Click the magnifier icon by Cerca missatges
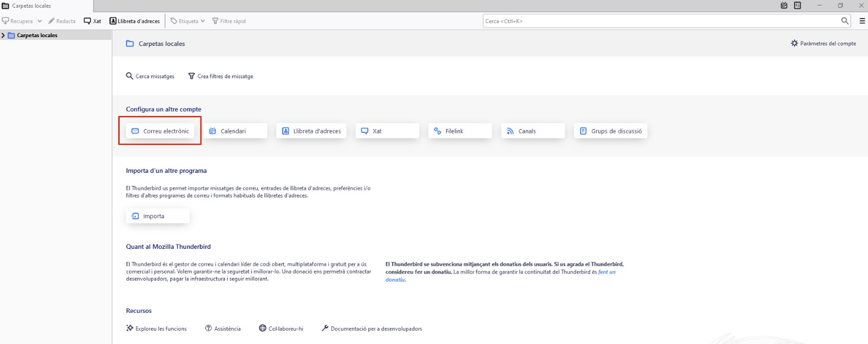Screen dimensions: 868x344 coord(130,76)
